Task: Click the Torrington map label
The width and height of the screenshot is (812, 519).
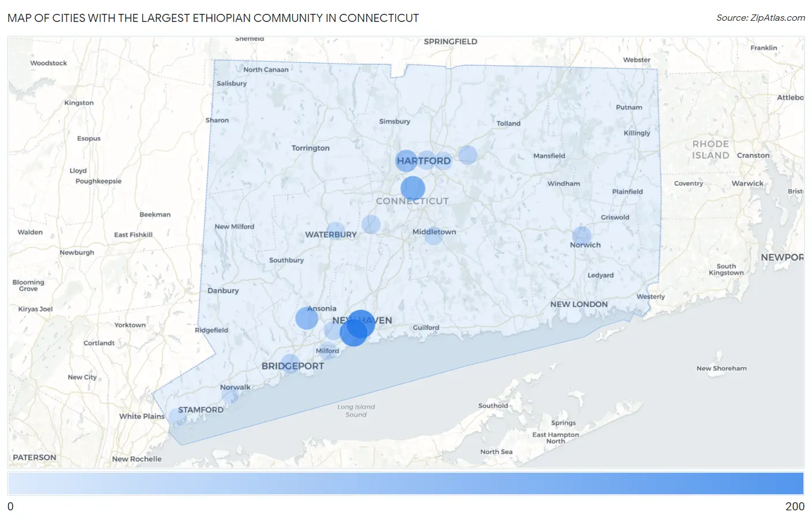Action: tap(311, 148)
